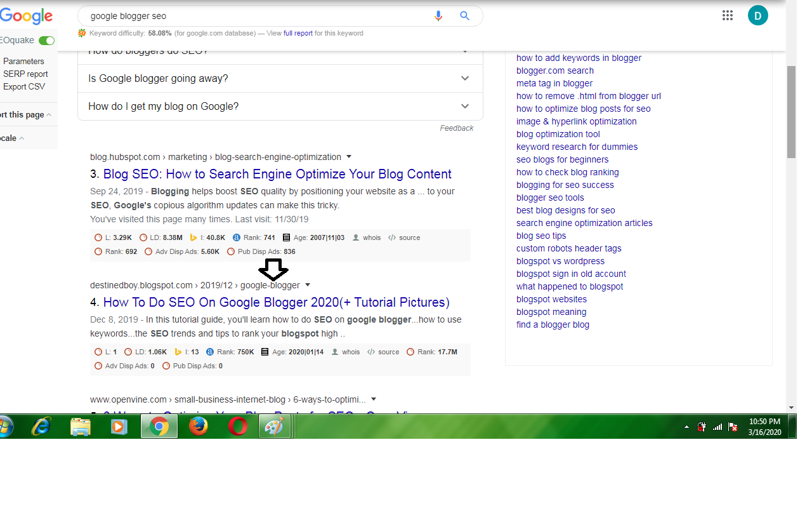Open "how to add keywords in blogger"
Image resolution: width=812 pixels, height=508 pixels.
579,58
